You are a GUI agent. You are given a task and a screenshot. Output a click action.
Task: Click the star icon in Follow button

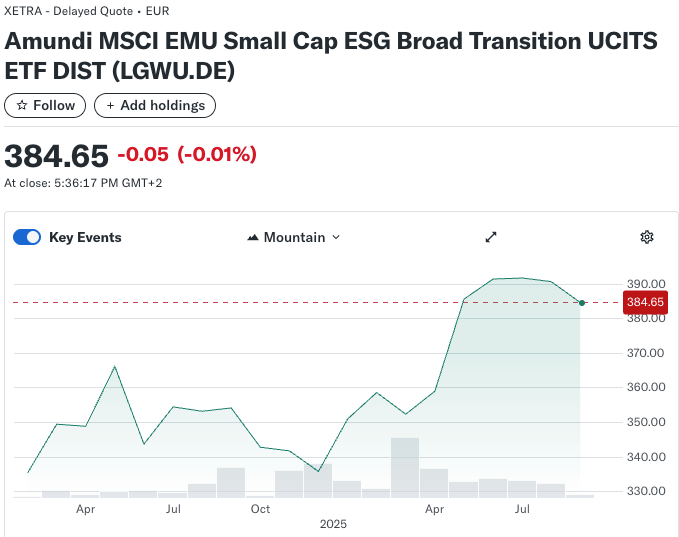coord(22,105)
